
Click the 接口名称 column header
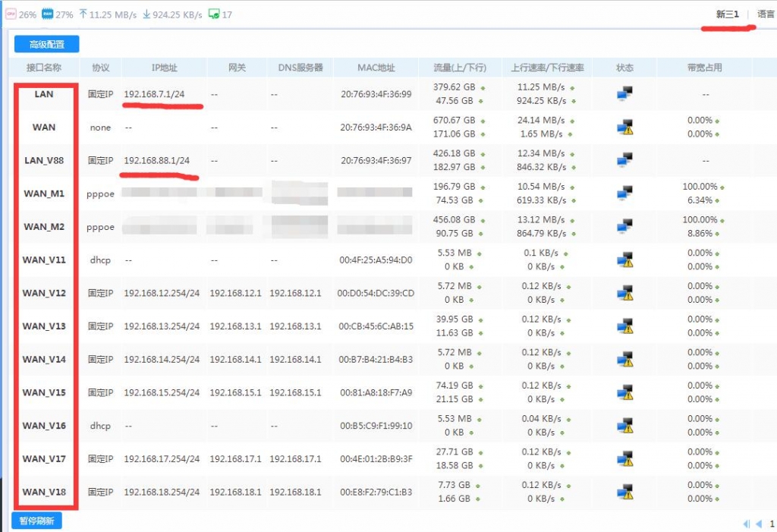pyautogui.click(x=44, y=68)
